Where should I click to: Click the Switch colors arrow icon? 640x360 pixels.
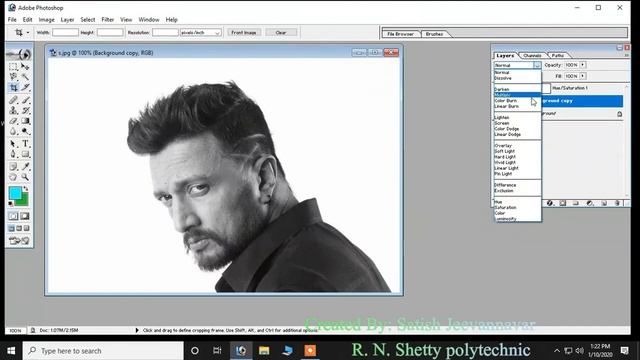(x=26, y=189)
